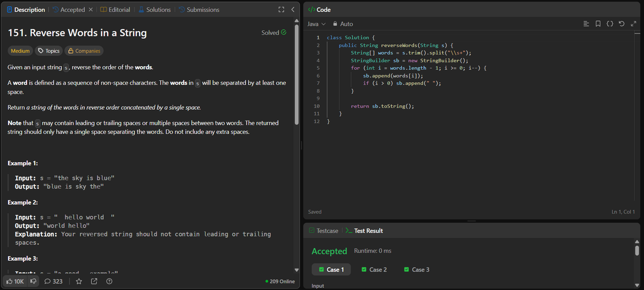This screenshot has height=290, width=644.
Task: Click the 209 Online indicator
Action: pyautogui.click(x=280, y=281)
